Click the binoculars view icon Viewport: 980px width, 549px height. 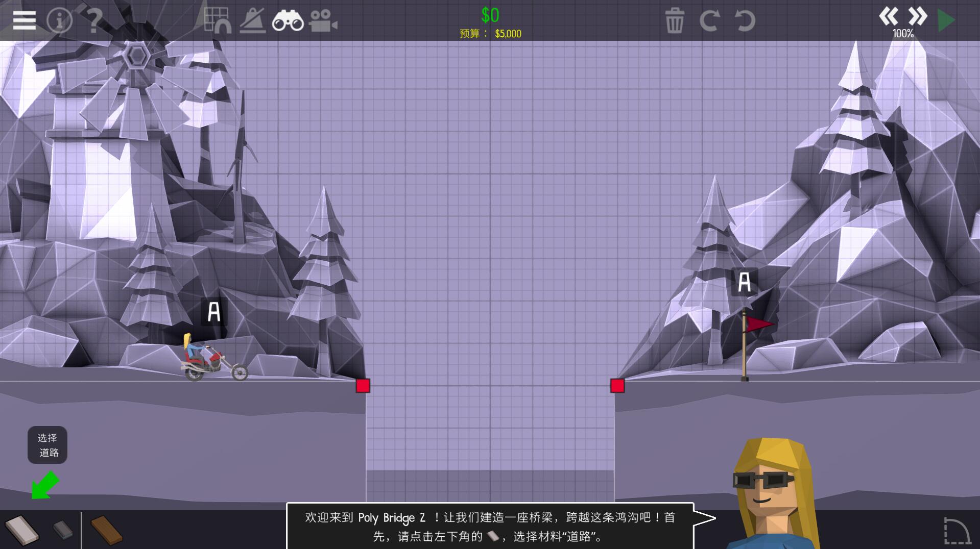click(x=288, y=21)
